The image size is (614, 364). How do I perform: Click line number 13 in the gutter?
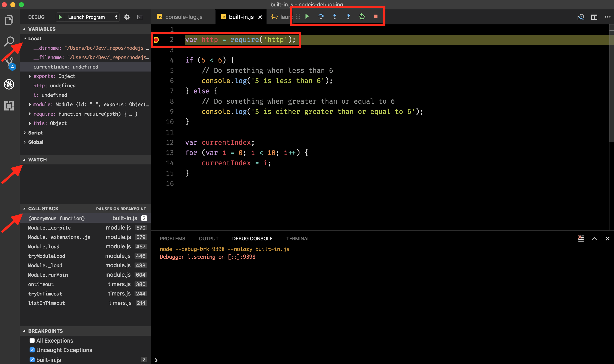[x=170, y=153]
